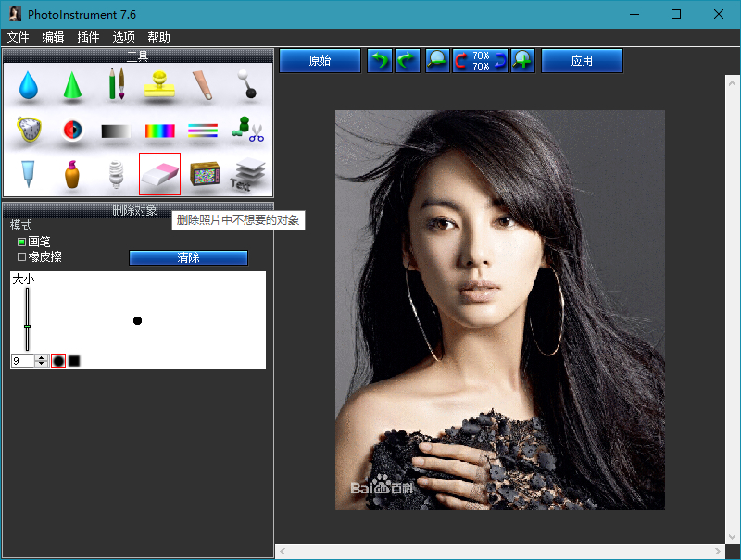Click the 清除 clear button
The height and width of the screenshot is (560, 741).
pyautogui.click(x=188, y=257)
